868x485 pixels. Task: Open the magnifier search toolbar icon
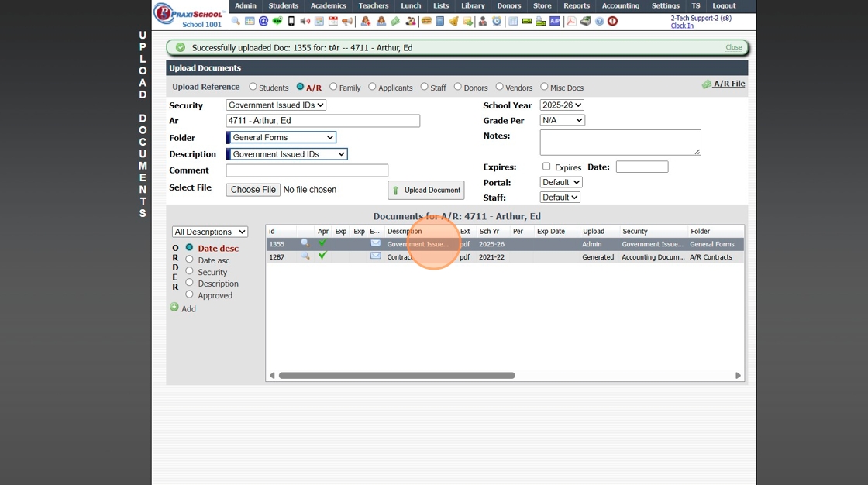pyautogui.click(x=236, y=21)
